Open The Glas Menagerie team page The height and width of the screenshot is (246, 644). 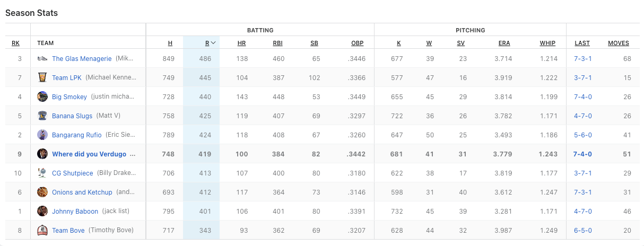coord(82,59)
